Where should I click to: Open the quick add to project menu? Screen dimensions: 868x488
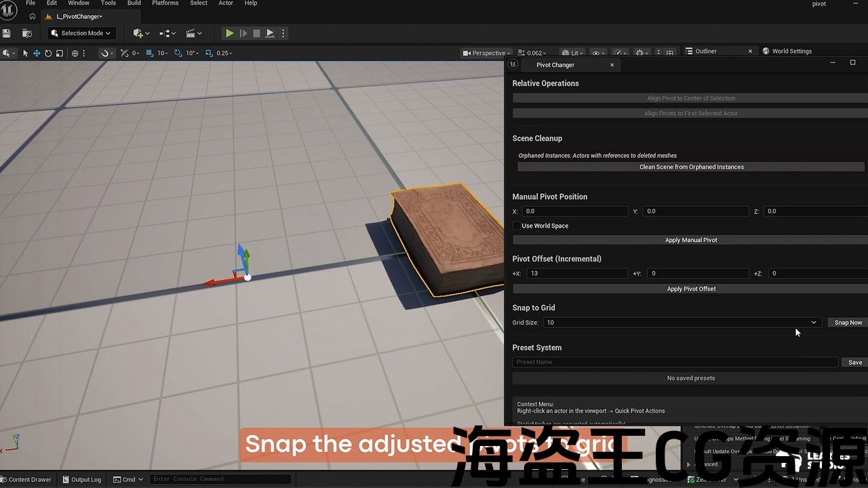141,33
